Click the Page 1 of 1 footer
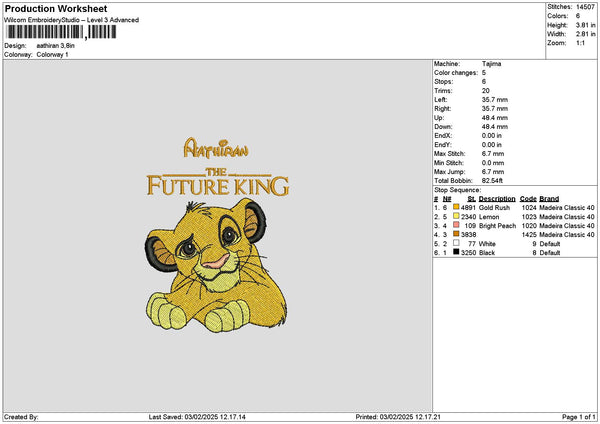 point(578,417)
